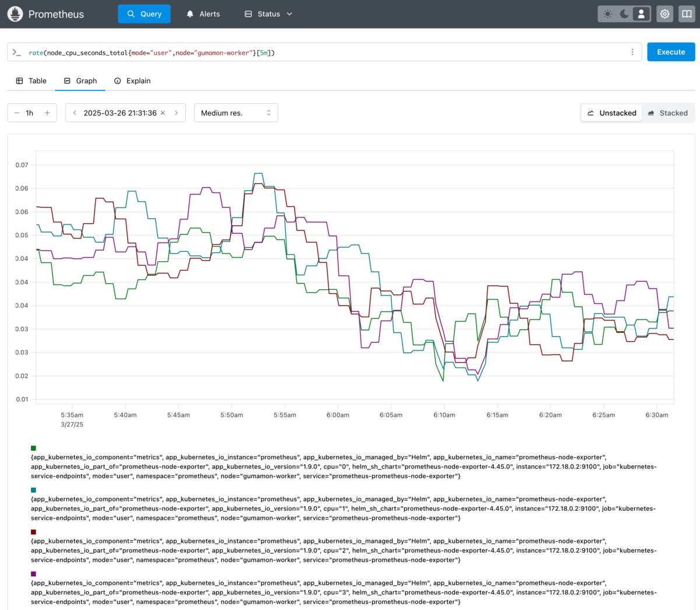Open query options three-dot menu
Image resolution: width=700 pixels, height=610 pixels.
click(632, 52)
